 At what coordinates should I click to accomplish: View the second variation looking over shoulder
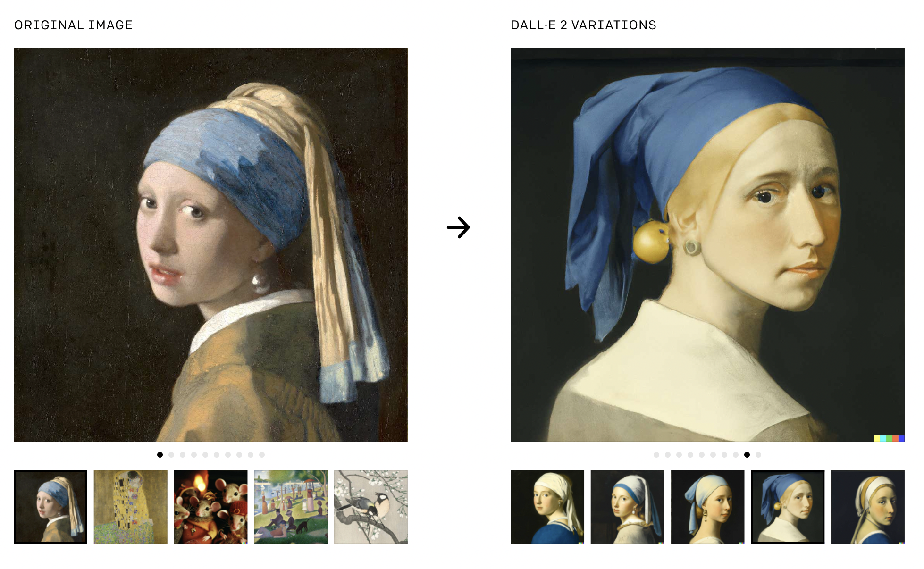coord(628,506)
